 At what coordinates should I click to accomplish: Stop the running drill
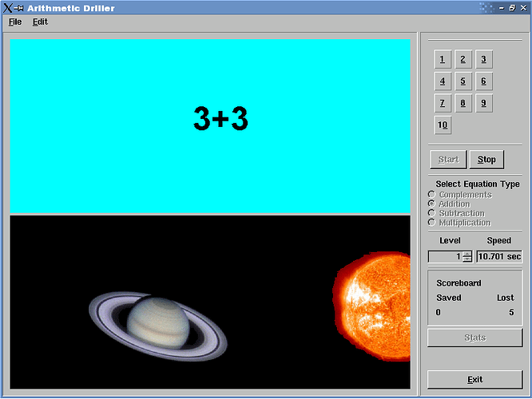pos(486,160)
